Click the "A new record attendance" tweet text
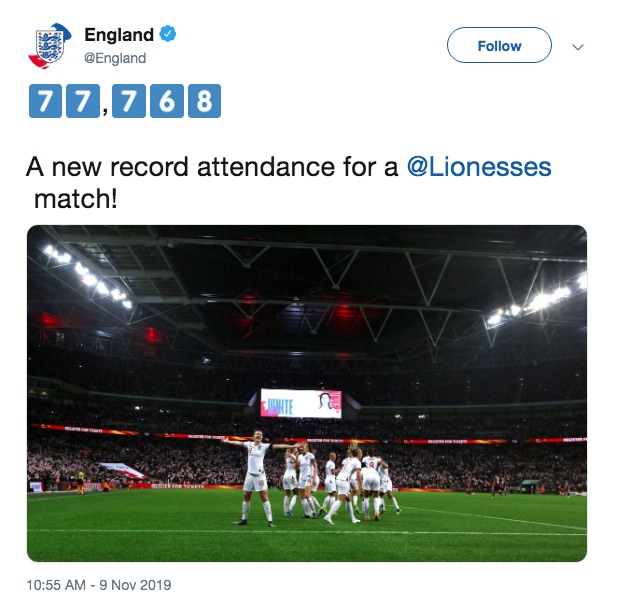619x604 pixels. coord(213,166)
